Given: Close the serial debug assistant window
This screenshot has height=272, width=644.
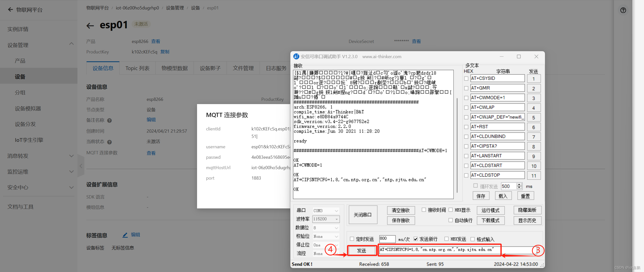Looking at the screenshot, I should tap(536, 57).
